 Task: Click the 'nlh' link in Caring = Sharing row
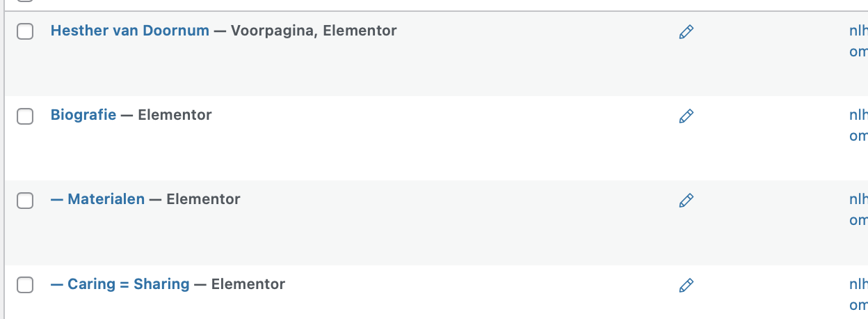point(858,284)
